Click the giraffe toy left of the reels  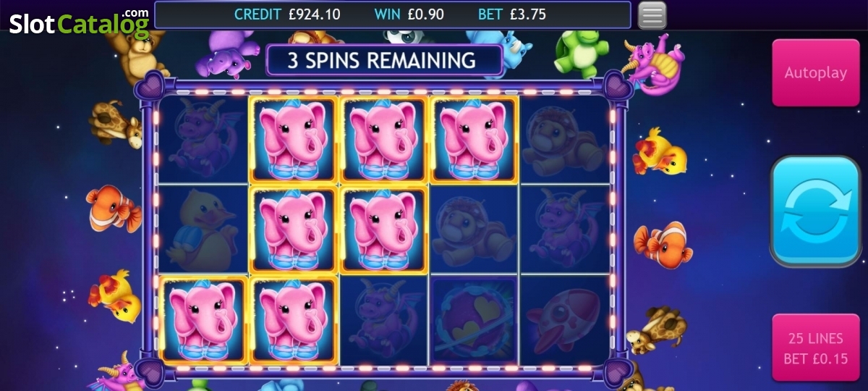116,123
